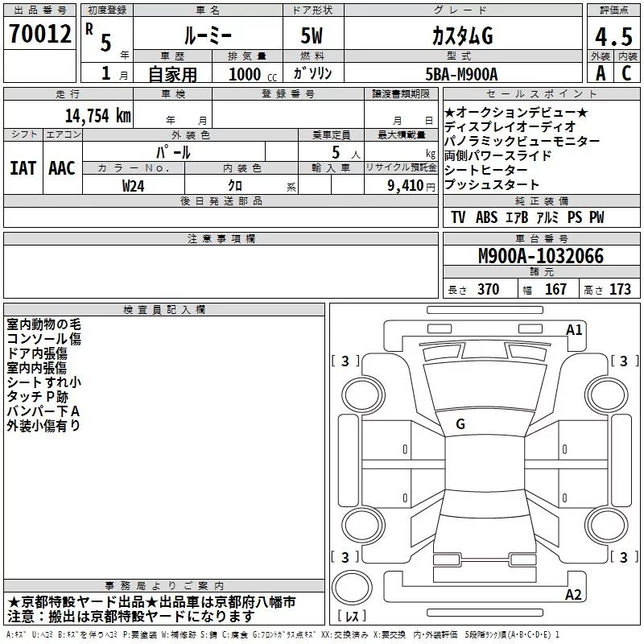Select パノラミックビューモニター line

point(522,141)
